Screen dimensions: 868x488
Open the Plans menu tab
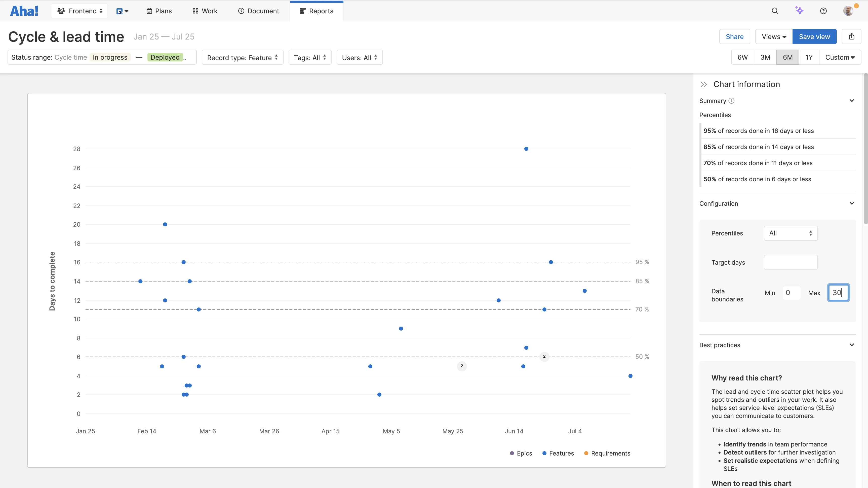click(159, 11)
